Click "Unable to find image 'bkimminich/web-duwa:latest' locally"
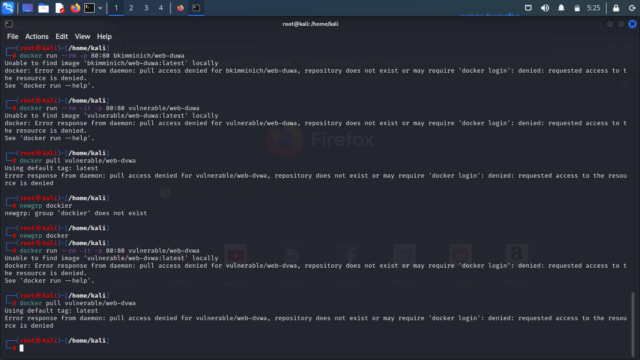Viewport: 640px width, 360px height. 111,63
